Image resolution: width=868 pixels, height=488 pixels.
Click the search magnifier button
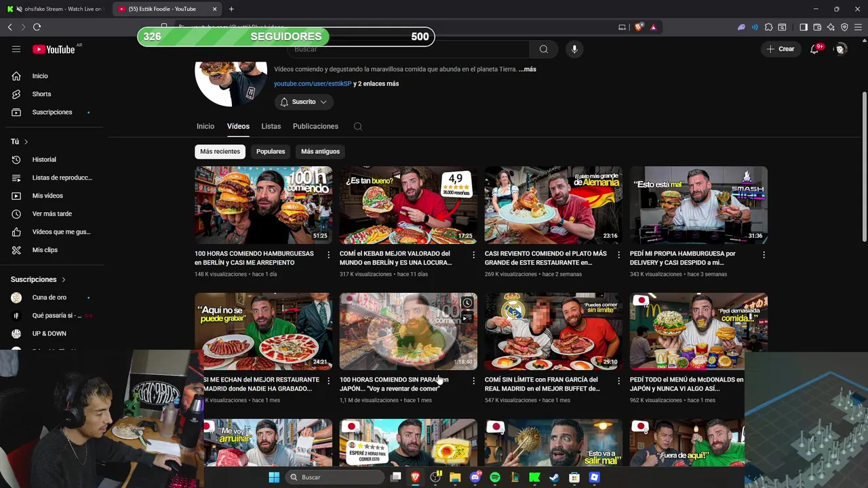pos(543,49)
